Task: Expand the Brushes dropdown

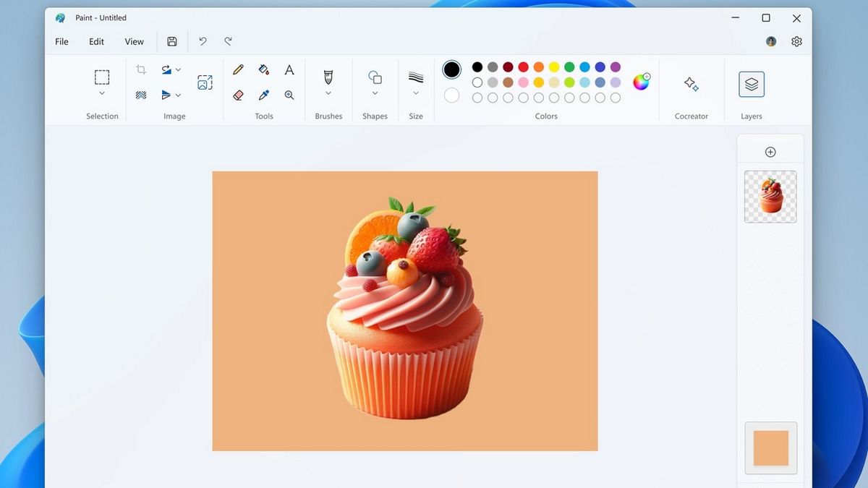Action: [328, 94]
